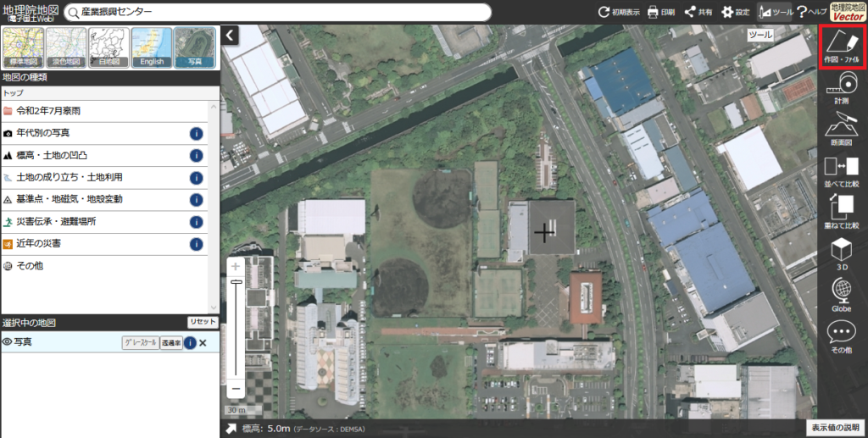The width and height of the screenshot is (868, 438).
Task: Click the 表示値の説明 button
Action: (835, 428)
